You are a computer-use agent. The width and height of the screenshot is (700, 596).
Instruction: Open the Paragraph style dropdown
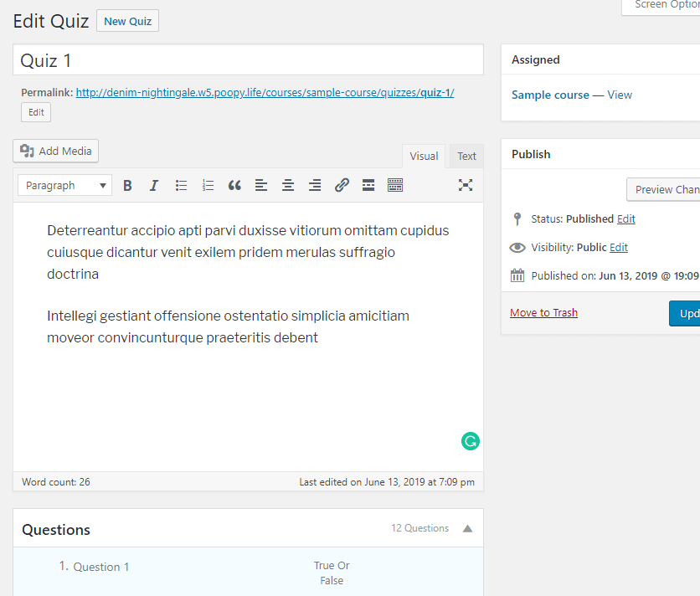(64, 185)
